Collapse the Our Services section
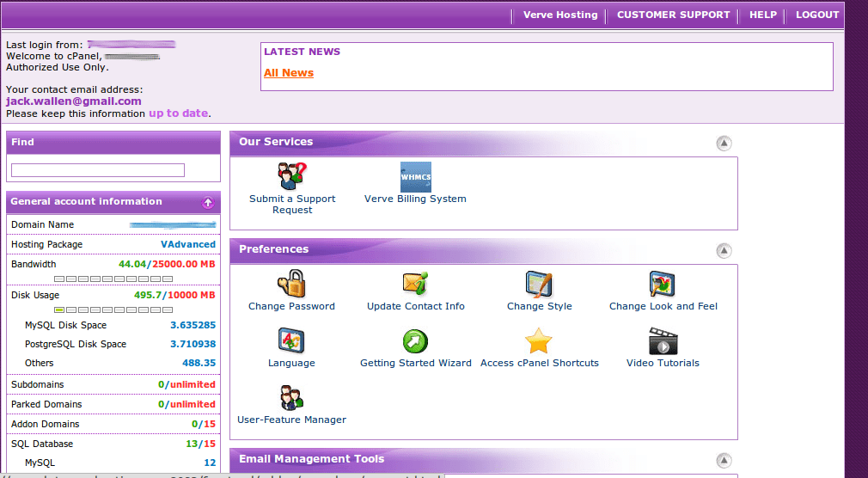868x478 pixels. point(724,144)
